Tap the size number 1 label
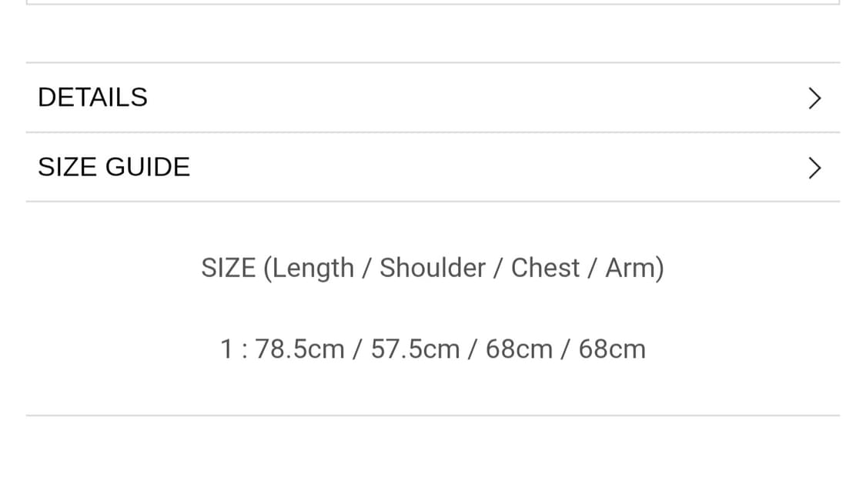Viewport: 866px width, 504px height. coord(226,349)
